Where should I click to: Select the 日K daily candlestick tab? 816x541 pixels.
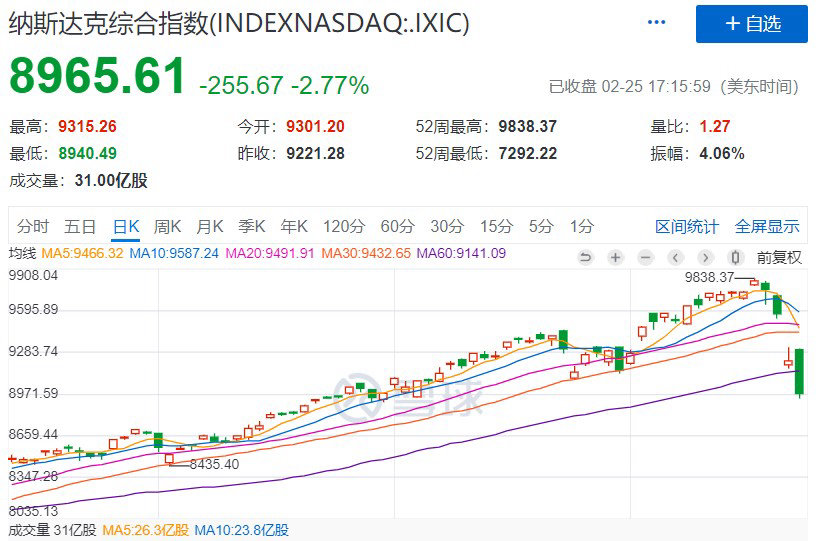click(x=126, y=227)
